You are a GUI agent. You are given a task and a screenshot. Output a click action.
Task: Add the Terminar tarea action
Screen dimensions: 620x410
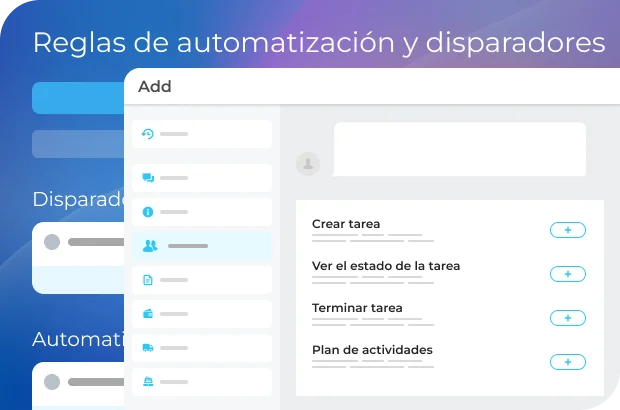coord(567,318)
